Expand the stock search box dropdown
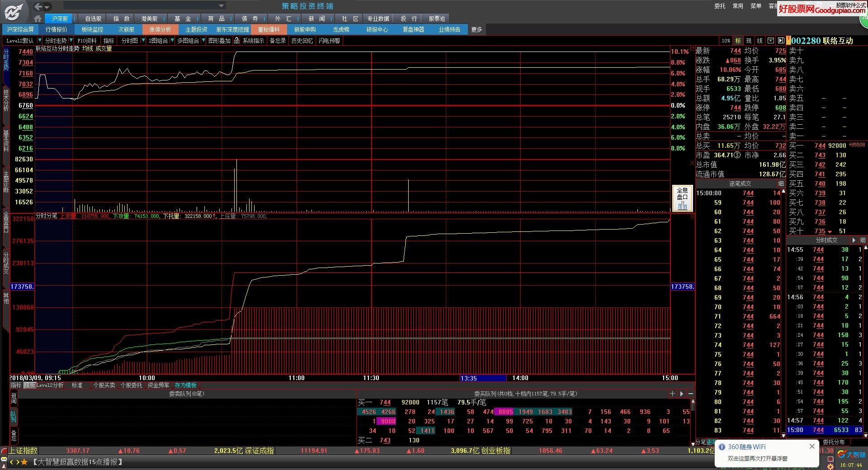 point(221,6)
